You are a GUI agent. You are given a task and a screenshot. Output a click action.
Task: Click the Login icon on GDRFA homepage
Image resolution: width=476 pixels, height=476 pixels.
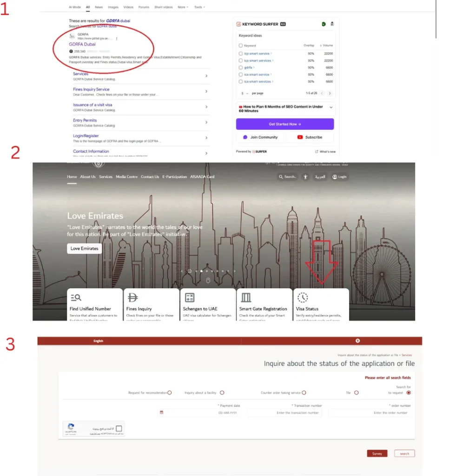pos(335,177)
